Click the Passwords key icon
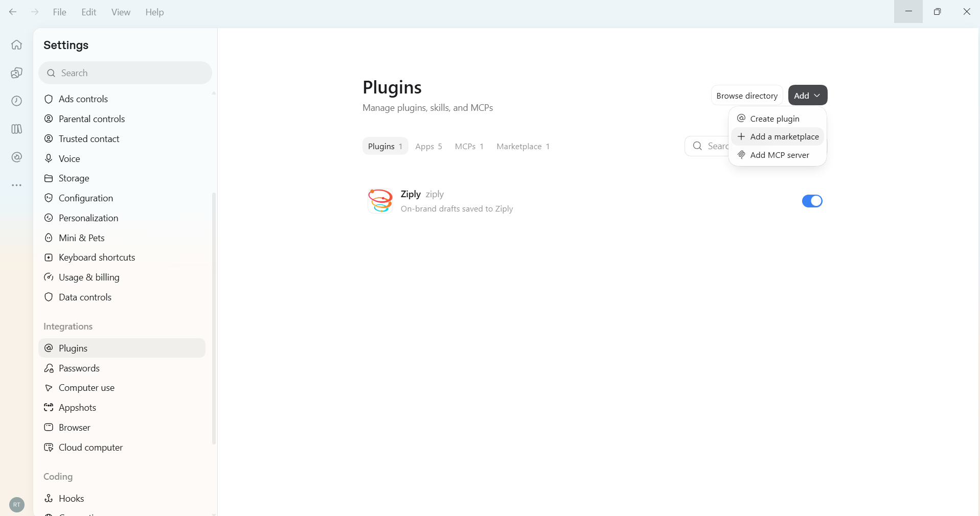The image size is (980, 516). 49,368
